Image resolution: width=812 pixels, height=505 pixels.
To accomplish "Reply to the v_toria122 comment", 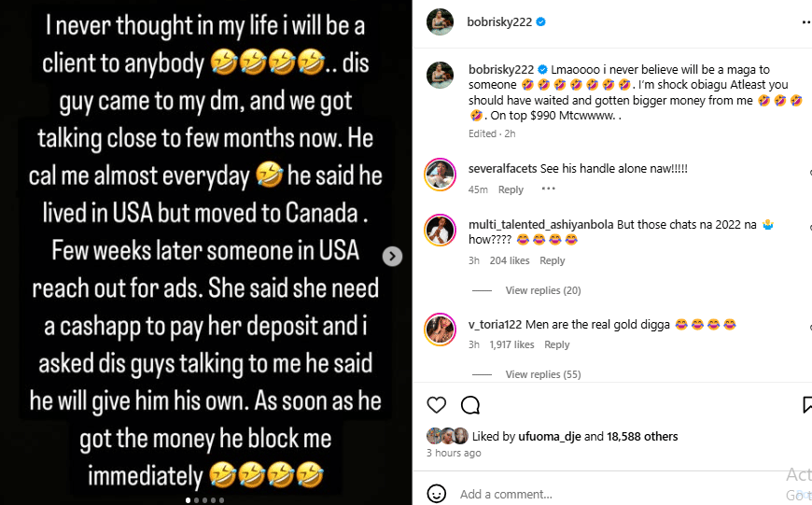I will (x=556, y=344).
